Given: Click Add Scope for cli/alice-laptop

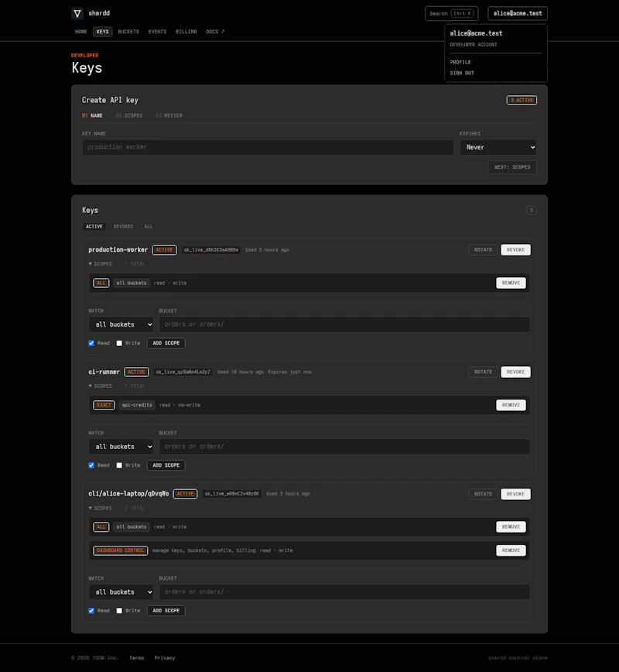Looking at the screenshot, I should pyautogui.click(x=166, y=611).
